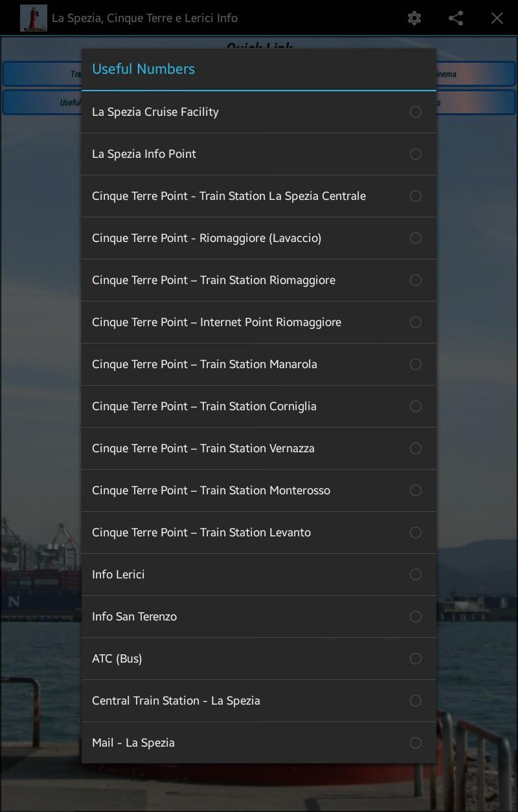Choose the ATC (Bus) radio option
The width and height of the screenshot is (518, 812).
(x=416, y=659)
